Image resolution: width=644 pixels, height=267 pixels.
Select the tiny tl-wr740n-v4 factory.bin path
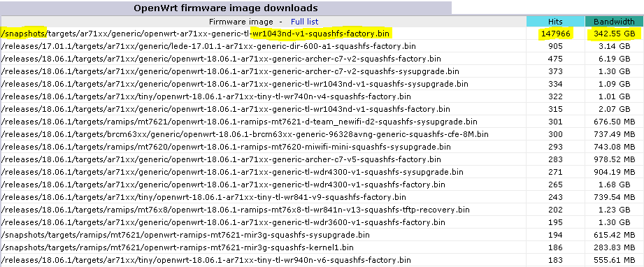(206, 96)
